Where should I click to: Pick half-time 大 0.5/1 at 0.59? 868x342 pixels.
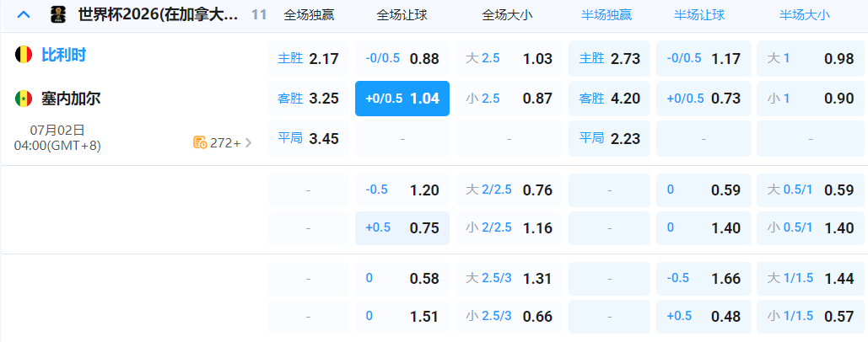click(x=811, y=190)
